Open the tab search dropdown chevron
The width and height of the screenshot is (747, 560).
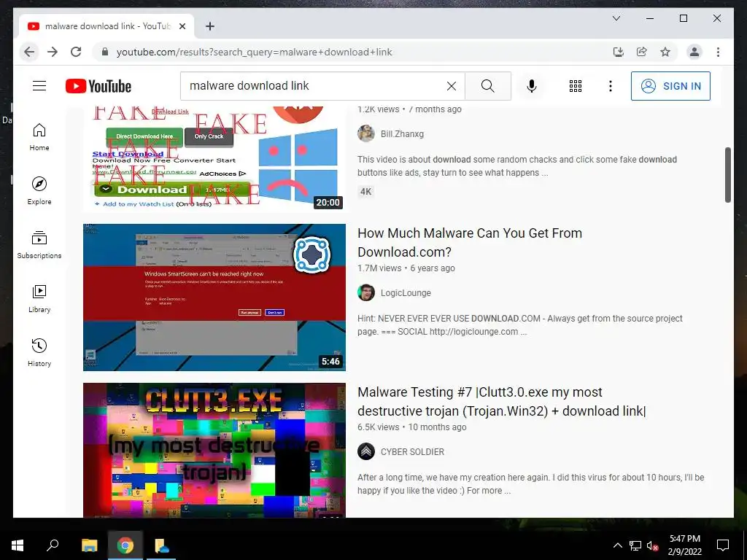616,18
